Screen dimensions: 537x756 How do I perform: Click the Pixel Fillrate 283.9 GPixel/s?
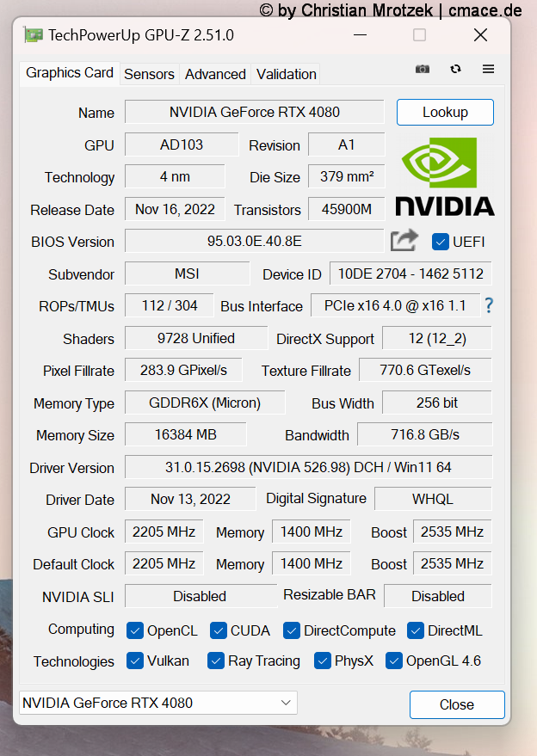point(183,370)
